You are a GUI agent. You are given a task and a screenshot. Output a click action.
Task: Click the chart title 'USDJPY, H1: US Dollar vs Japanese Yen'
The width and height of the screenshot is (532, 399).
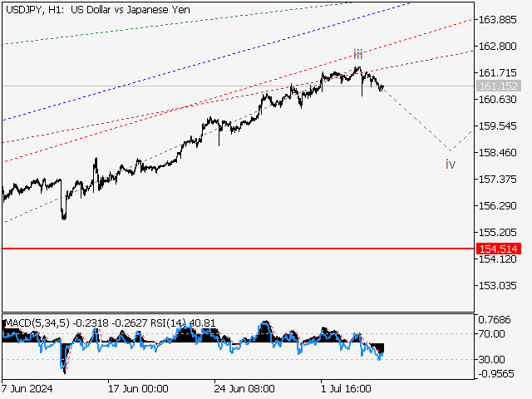coord(98,10)
